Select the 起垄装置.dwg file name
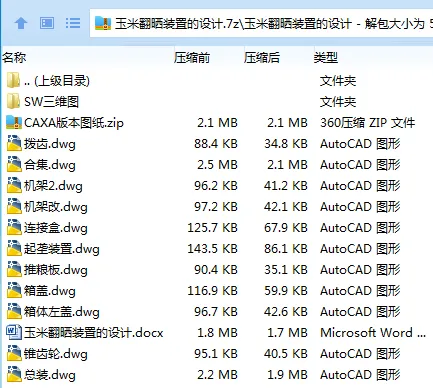 pos(62,249)
